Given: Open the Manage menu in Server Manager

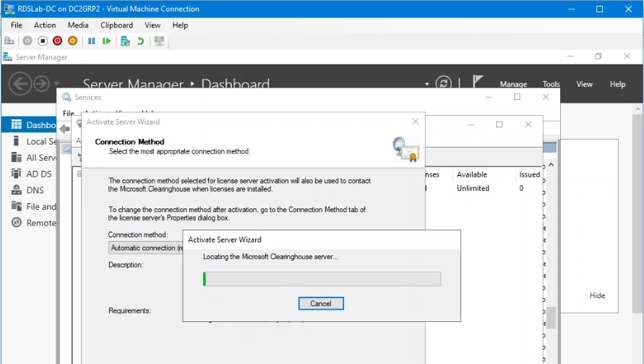Looking at the screenshot, I should (513, 84).
